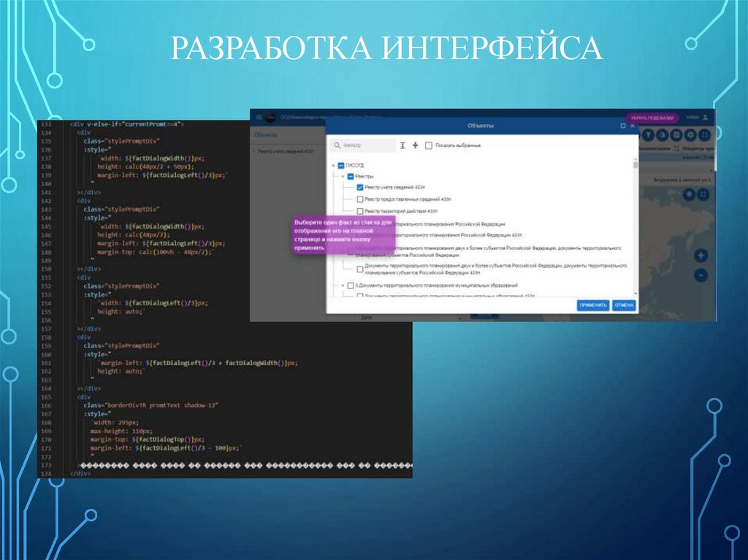Click the ОТМЕНА button
The height and width of the screenshot is (560, 748).
point(624,305)
